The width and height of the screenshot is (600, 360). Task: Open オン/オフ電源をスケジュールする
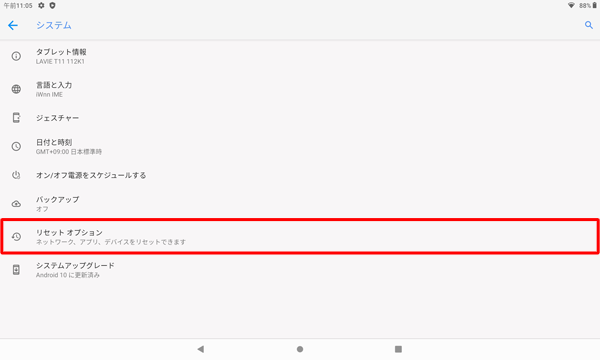pos(300,175)
